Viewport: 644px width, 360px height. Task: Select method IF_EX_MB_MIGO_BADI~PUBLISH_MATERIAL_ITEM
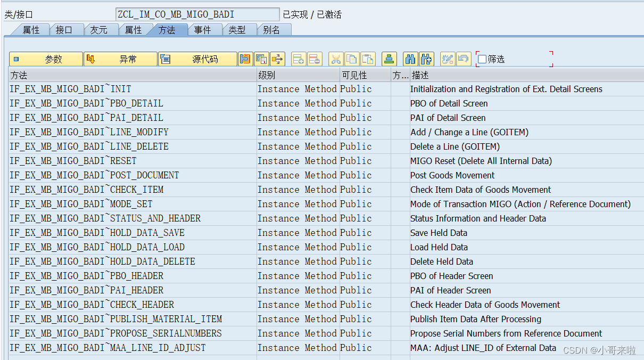tap(115, 319)
